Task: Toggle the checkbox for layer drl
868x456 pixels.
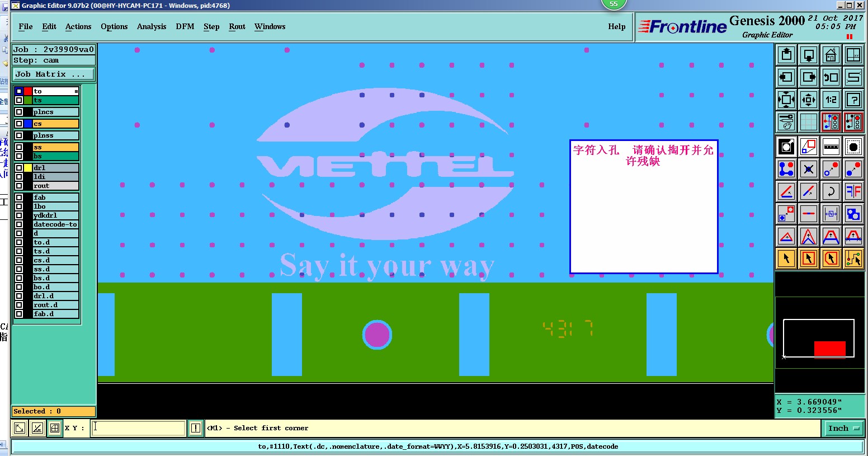Action: point(19,168)
